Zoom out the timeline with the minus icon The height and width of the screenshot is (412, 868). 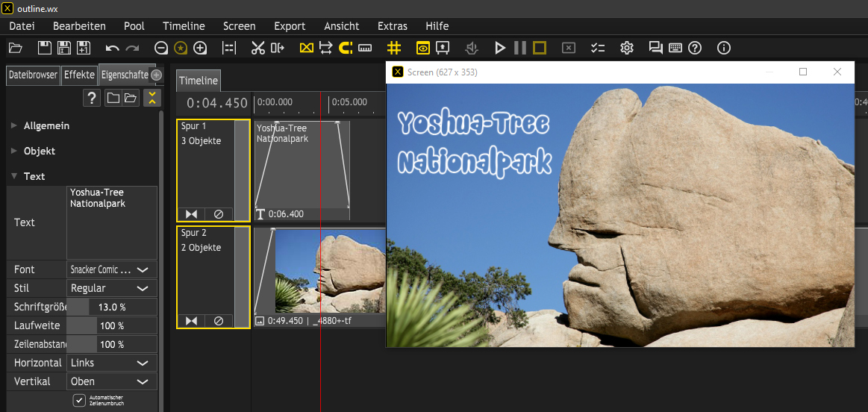(x=161, y=49)
